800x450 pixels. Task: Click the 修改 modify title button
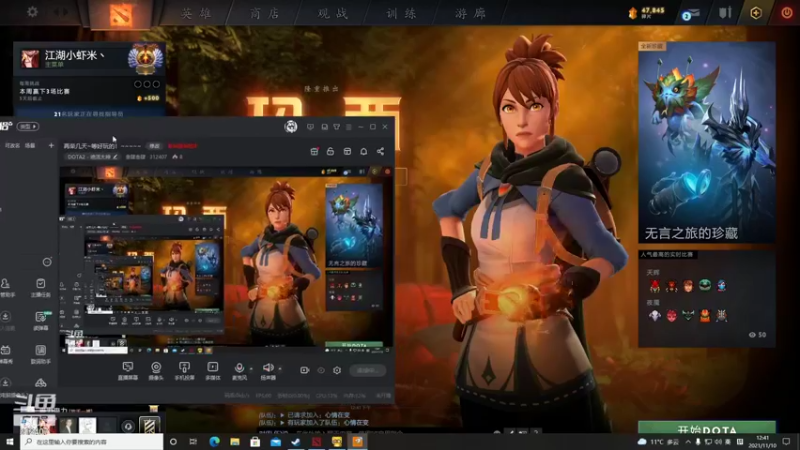[x=154, y=146]
